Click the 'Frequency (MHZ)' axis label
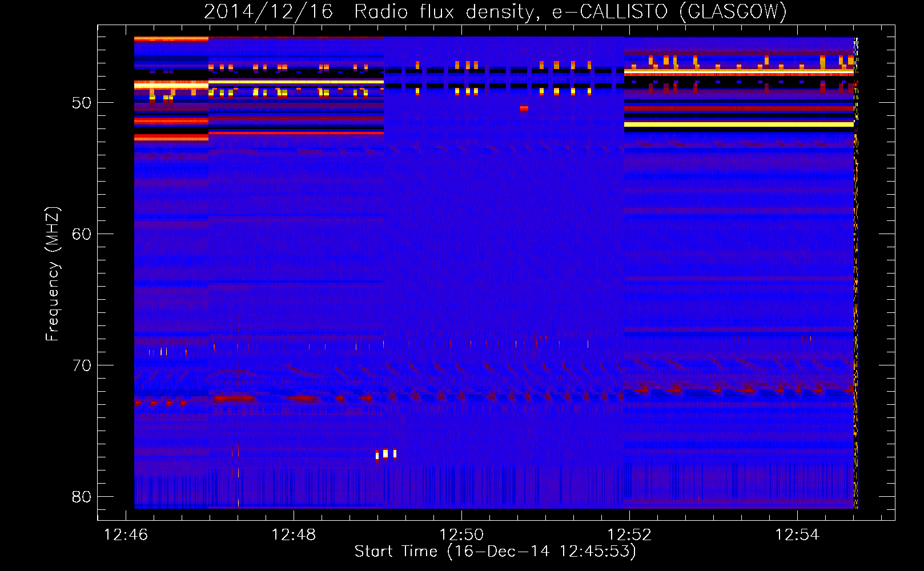The width and height of the screenshot is (924, 571). click(52, 274)
